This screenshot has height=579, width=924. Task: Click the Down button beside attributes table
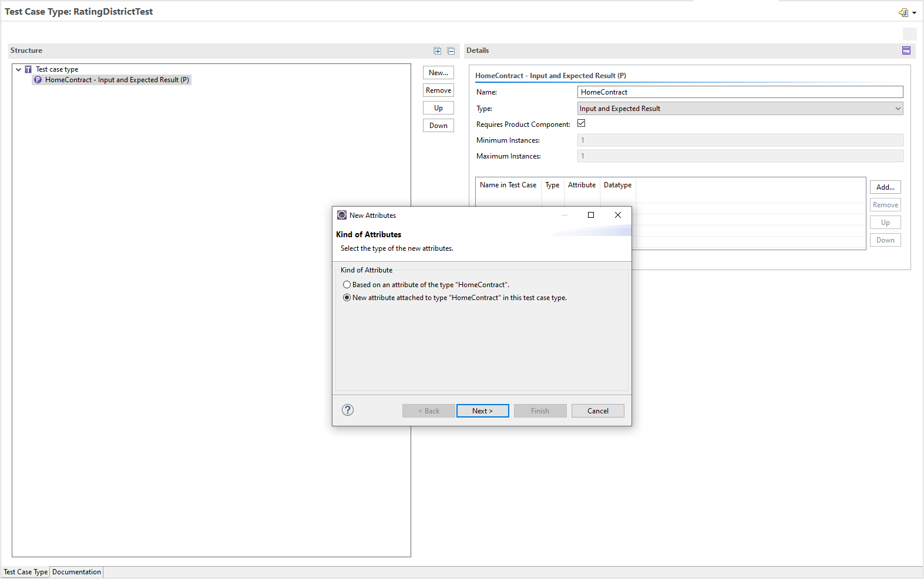[885, 240]
